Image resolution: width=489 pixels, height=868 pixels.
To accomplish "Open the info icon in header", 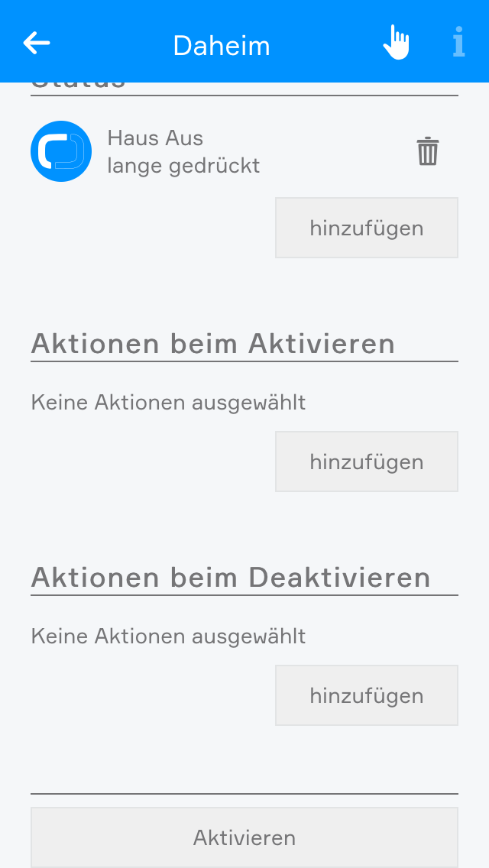I will [x=458, y=43].
